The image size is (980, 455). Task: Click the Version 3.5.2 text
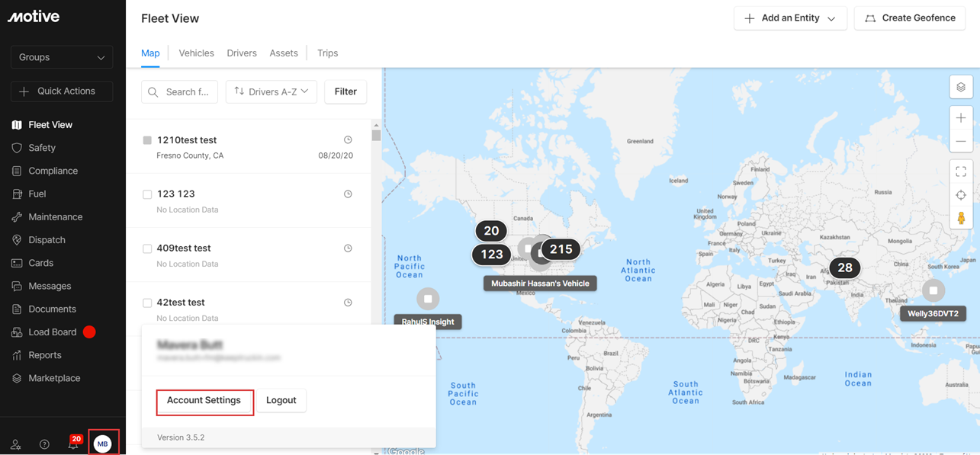[181, 438]
